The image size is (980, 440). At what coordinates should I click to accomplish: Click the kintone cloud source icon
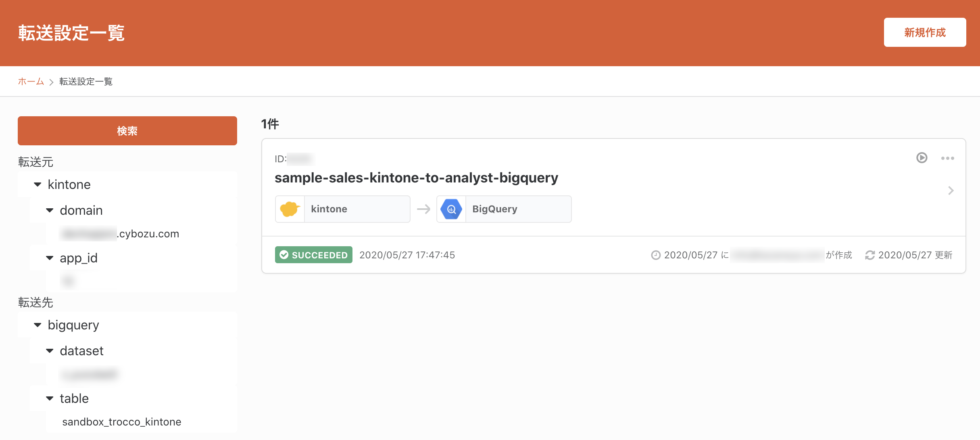(290, 209)
